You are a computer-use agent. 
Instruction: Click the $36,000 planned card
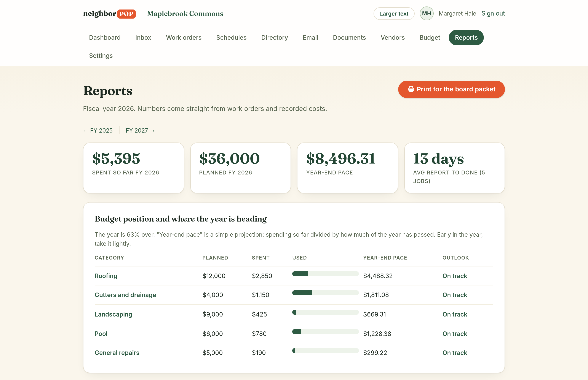click(240, 168)
